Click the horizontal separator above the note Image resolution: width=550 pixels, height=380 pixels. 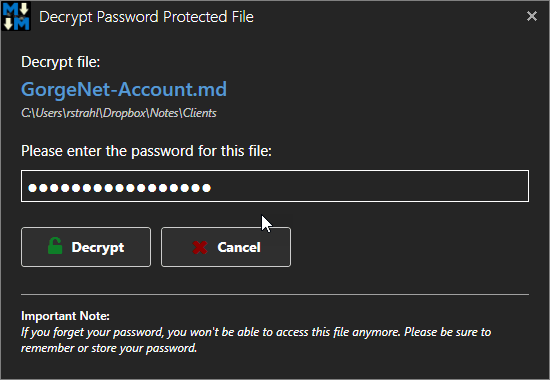(275, 295)
